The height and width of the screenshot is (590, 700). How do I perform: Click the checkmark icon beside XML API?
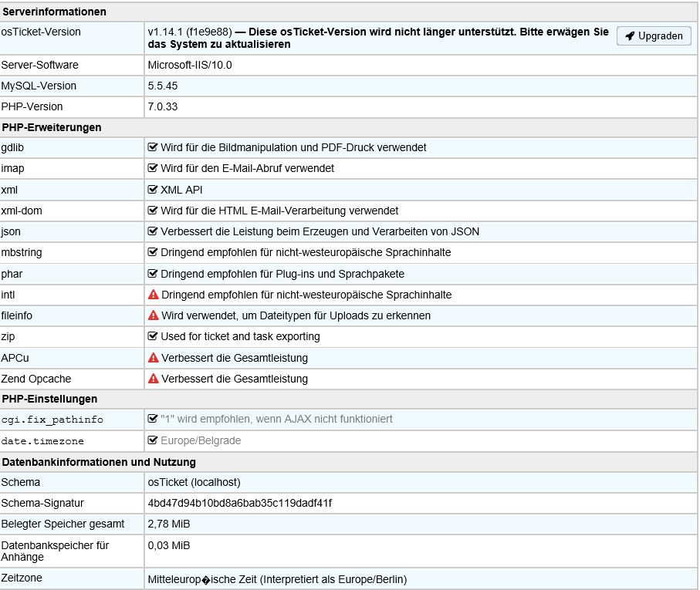click(153, 190)
